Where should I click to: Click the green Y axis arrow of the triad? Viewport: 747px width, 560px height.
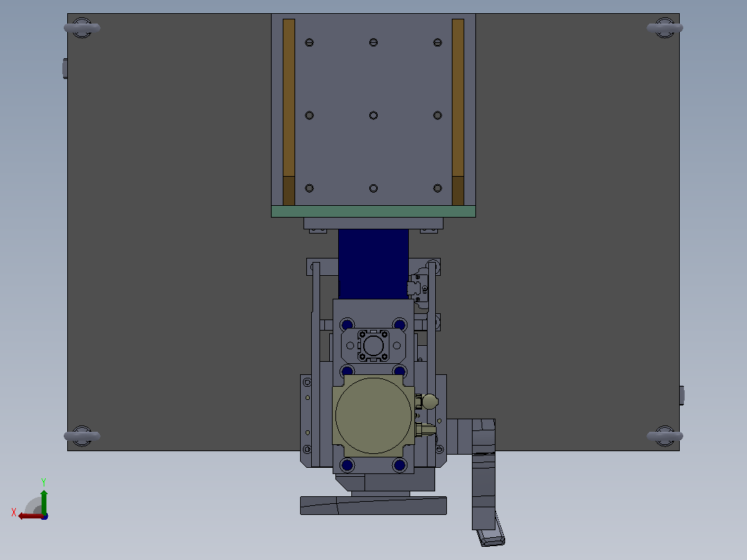pyautogui.click(x=44, y=501)
